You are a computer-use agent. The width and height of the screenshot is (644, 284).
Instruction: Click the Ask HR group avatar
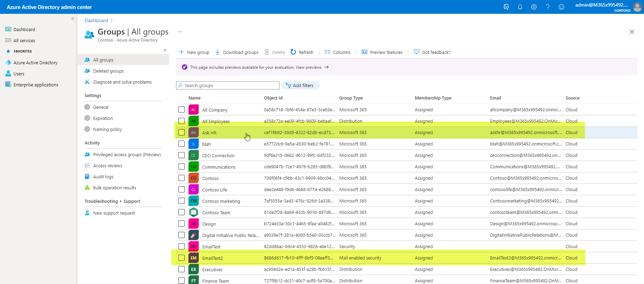click(194, 133)
